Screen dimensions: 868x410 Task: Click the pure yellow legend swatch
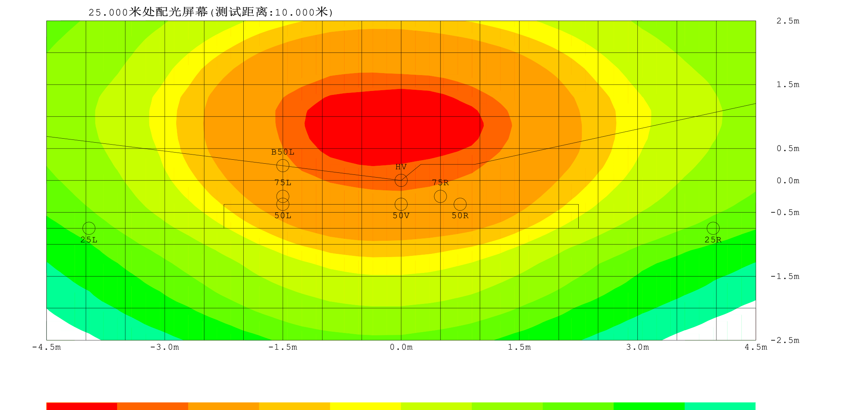[365, 406]
